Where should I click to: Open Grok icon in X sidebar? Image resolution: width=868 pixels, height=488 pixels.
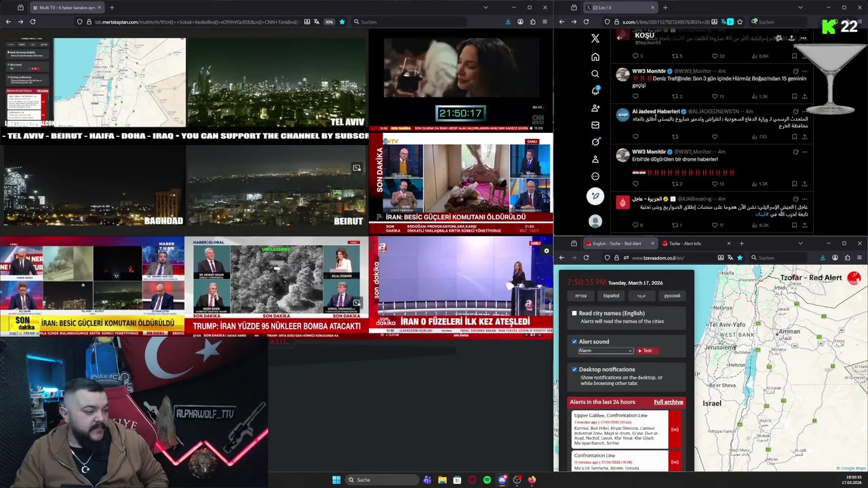click(595, 142)
